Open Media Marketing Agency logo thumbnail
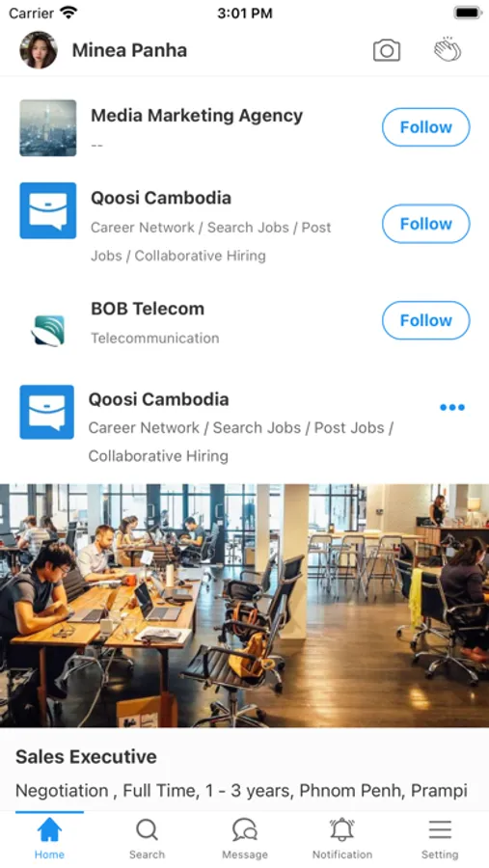 pos(48,128)
